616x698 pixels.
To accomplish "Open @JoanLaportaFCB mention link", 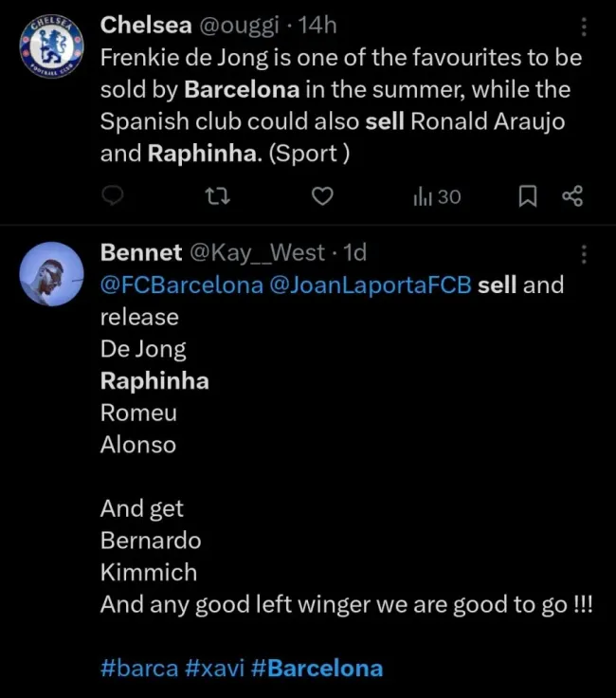I will 371,285.
